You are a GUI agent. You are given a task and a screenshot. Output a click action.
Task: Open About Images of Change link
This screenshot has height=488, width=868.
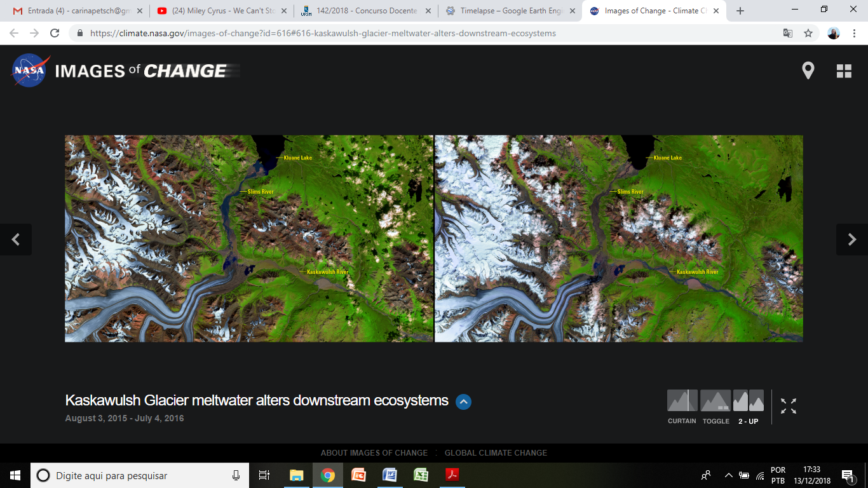pyautogui.click(x=374, y=453)
